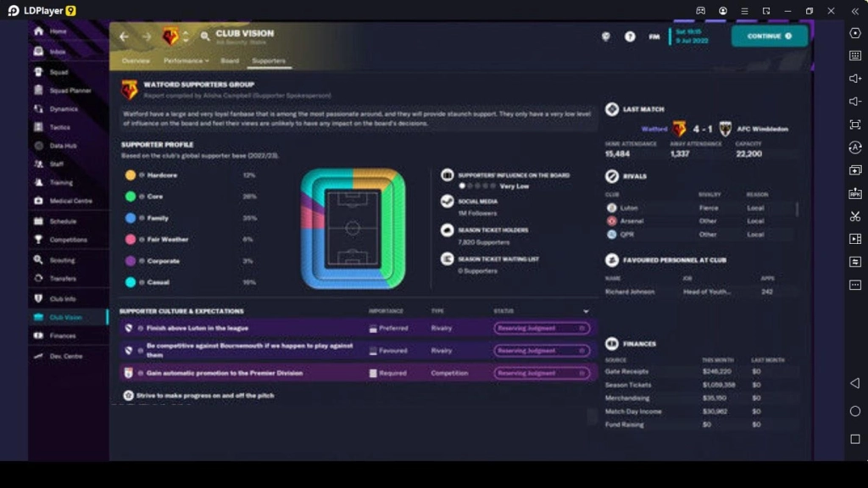Click the globe icon in the header
868x488 pixels.
pos(606,36)
